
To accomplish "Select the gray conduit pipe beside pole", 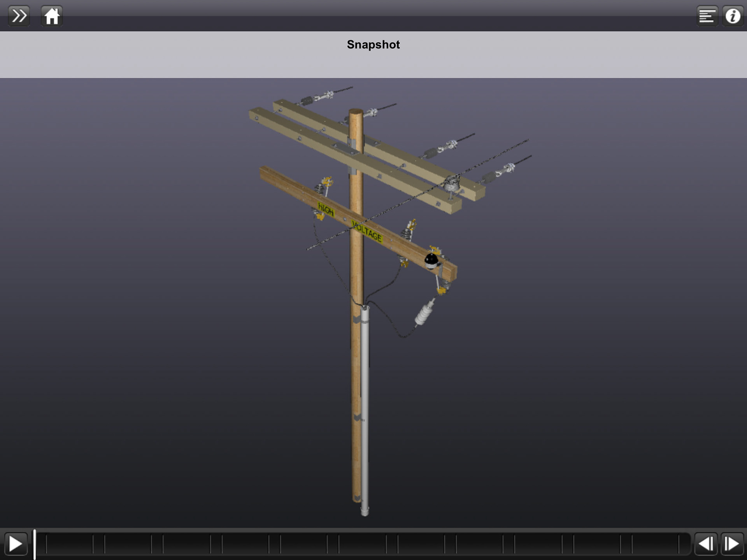I will (365, 408).
